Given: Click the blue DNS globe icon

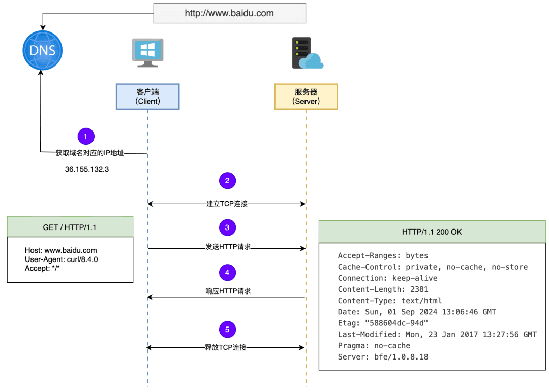Looking at the screenshot, I should 42,50.
